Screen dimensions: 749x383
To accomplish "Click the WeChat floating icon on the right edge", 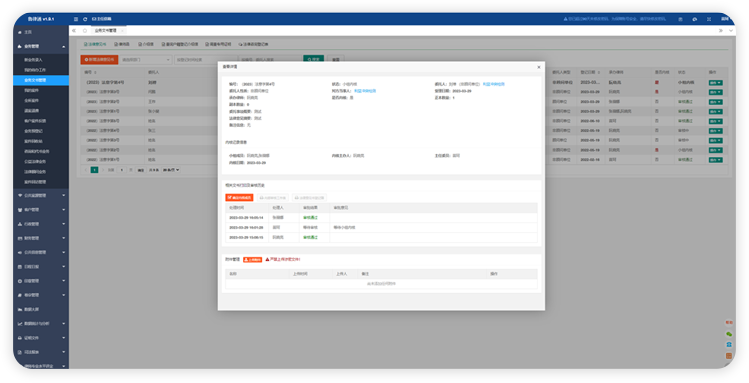I will click(729, 334).
